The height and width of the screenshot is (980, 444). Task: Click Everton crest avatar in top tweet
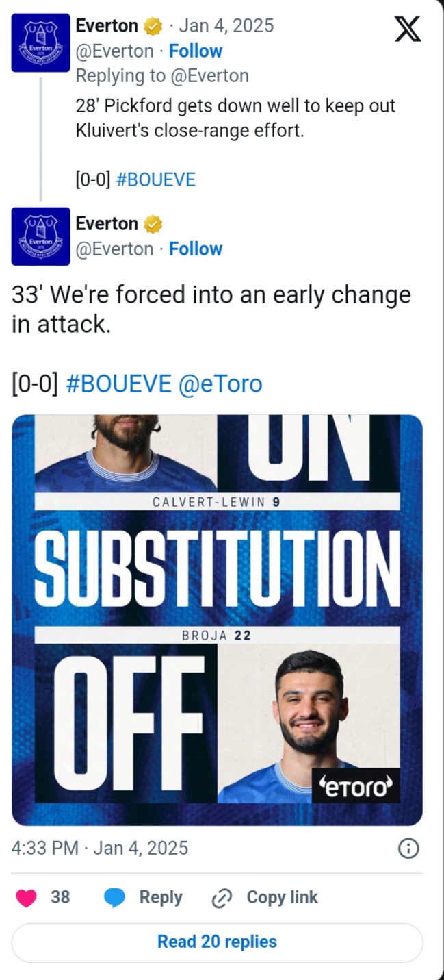point(40,42)
